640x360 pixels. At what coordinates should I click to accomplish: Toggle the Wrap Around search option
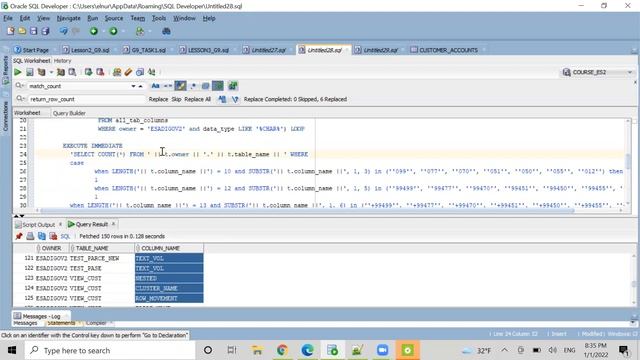[x=218, y=86]
